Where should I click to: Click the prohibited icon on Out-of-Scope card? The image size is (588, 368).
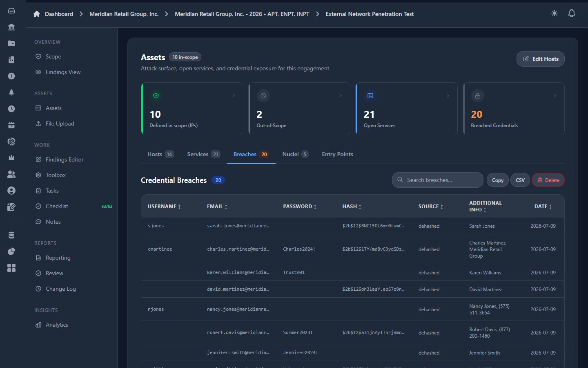(263, 96)
